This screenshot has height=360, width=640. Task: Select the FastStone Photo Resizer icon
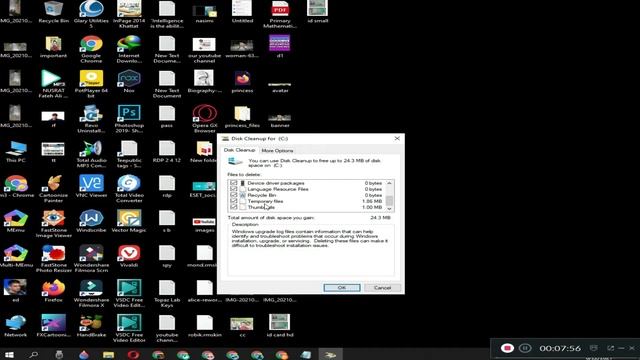[53, 259]
